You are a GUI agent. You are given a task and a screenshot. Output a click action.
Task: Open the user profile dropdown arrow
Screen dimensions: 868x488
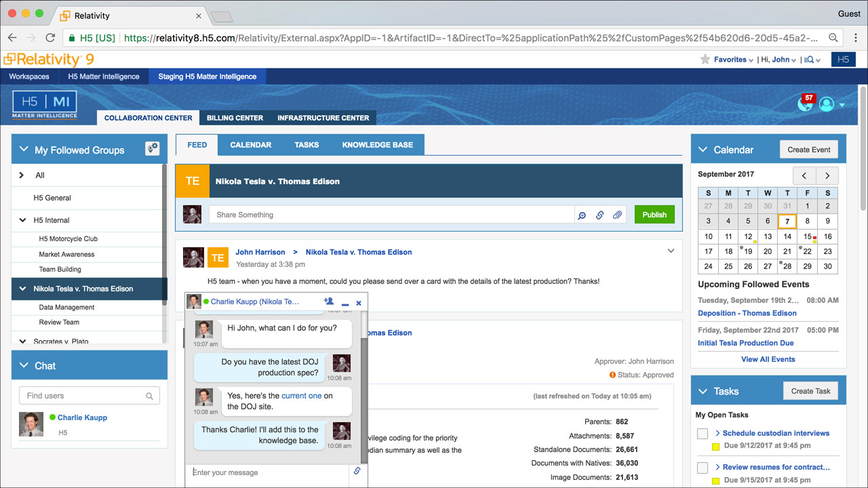(842, 105)
